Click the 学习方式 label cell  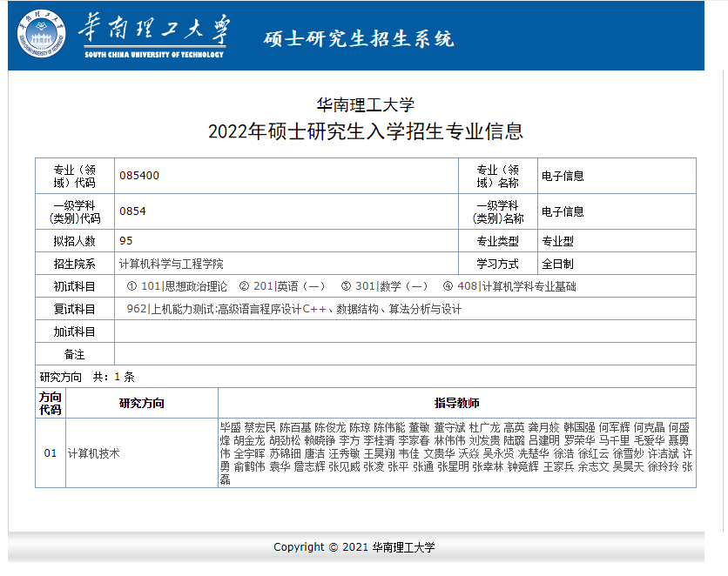point(498,264)
